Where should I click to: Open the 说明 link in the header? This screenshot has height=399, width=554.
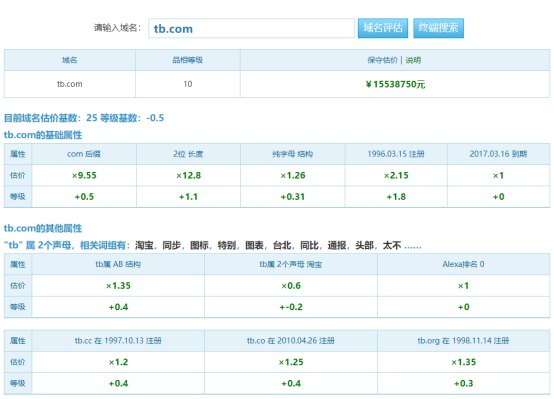pos(413,60)
